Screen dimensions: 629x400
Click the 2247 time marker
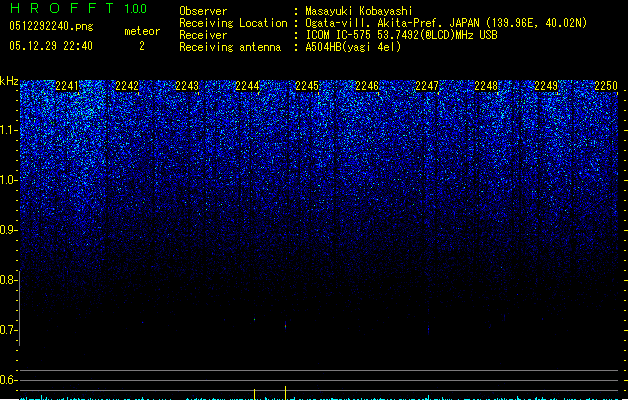pyautogui.click(x=427, y=86)
